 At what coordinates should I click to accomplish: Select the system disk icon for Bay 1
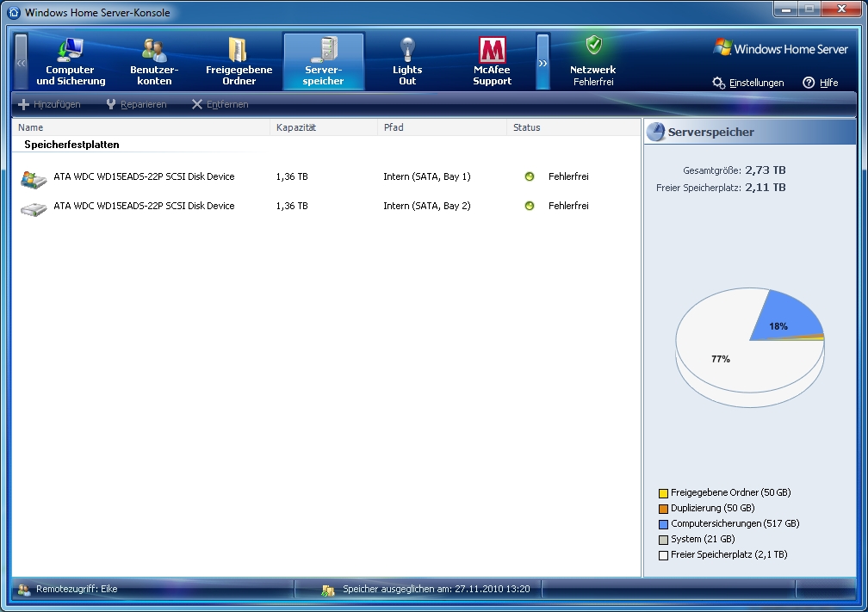[x=34, y=179]
